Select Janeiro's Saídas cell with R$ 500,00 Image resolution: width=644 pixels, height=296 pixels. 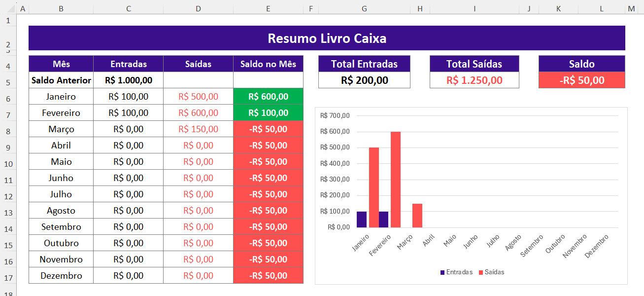coord(198,97)
